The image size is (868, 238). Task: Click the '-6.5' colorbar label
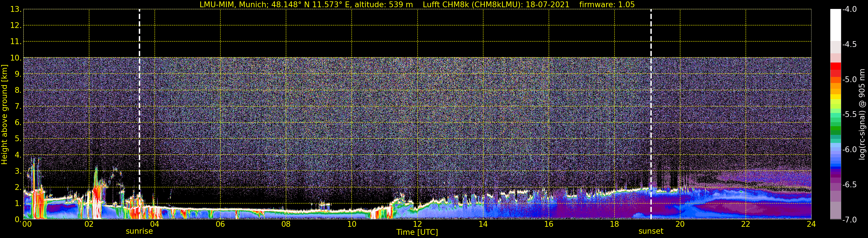pyautogui.click(x=849, y=185)
